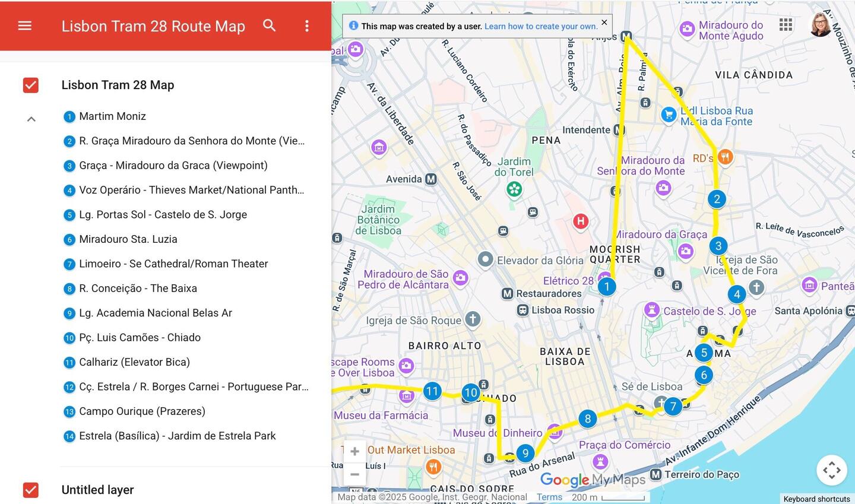Click the Lisboa Rossio train station icon
The width and height of the screenshot is (855, 504).
pos(522,310)
